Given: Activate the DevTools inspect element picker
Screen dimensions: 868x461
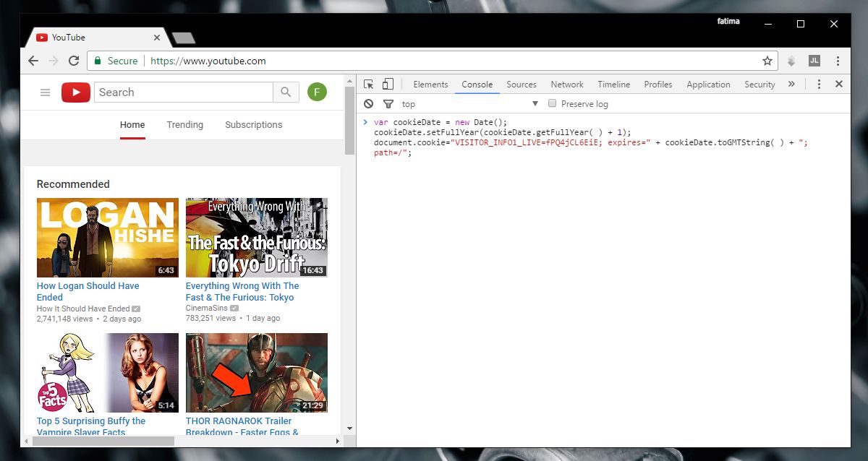Looking at the screenshot, I should click(x=369, y=85).
